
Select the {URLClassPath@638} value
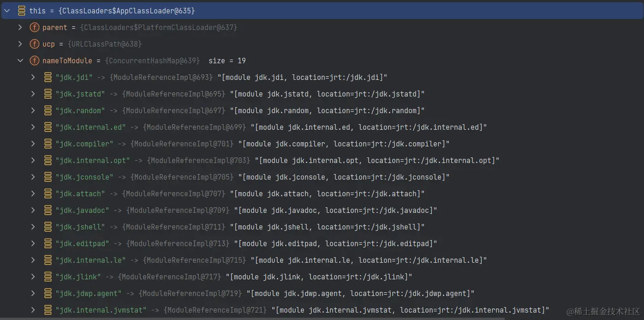tap(105, 44)
